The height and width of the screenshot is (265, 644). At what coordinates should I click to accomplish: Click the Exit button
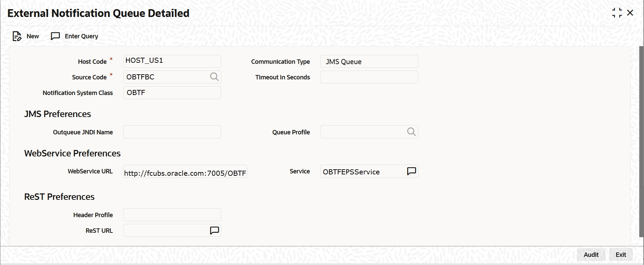point(621,255)
